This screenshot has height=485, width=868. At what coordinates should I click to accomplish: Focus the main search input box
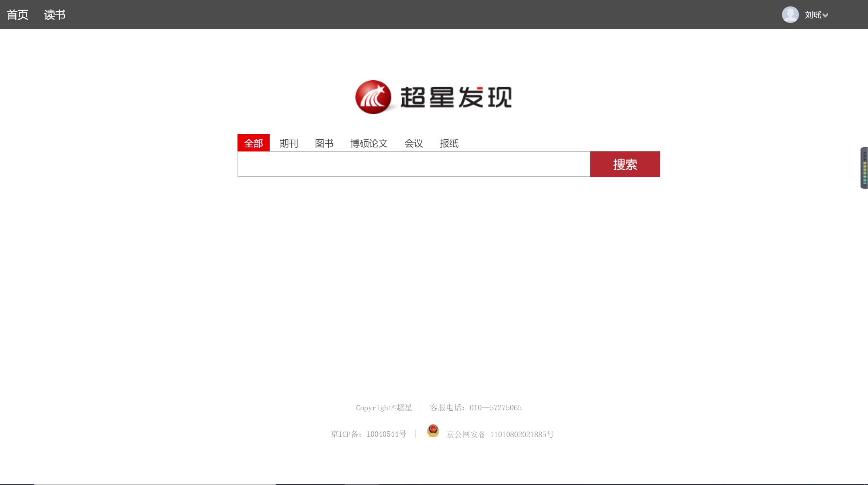(414, 164)
